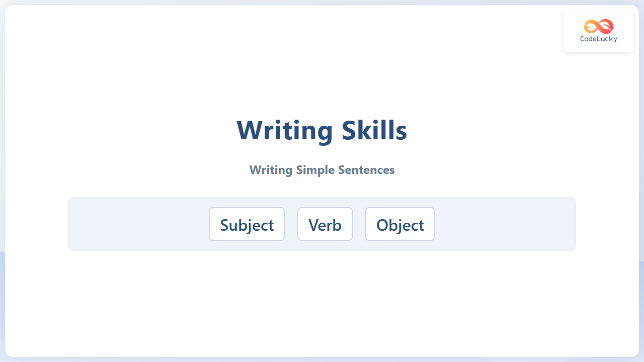
Task: Click the gap between Verb and Object boxes
Action: tap(359, 224)
